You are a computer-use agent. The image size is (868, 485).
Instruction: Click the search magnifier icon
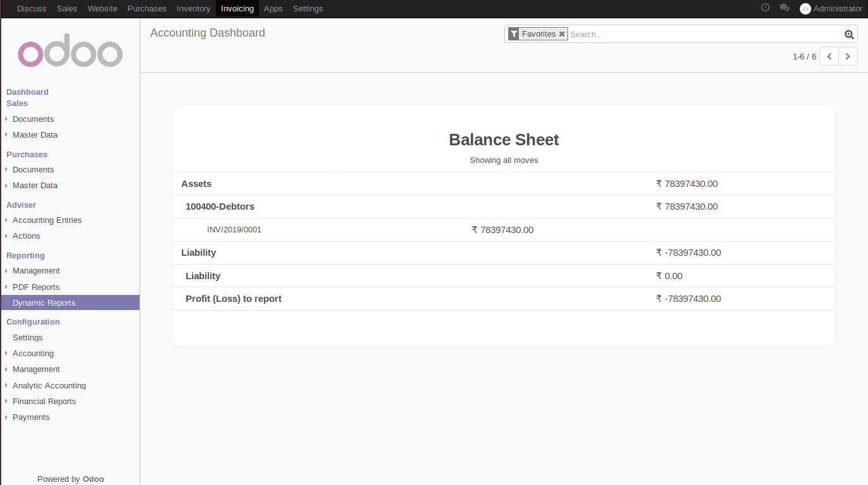point(849,35)
